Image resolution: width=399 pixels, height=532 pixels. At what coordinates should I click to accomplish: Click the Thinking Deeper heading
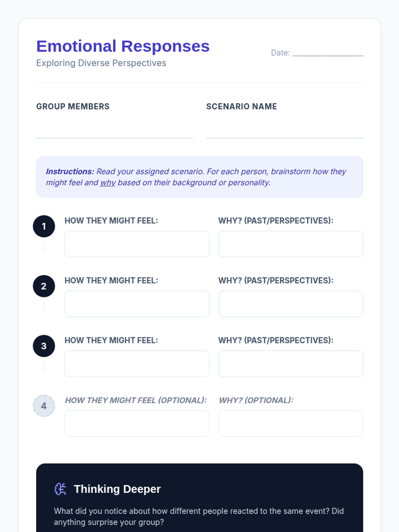tap(117, 489)
